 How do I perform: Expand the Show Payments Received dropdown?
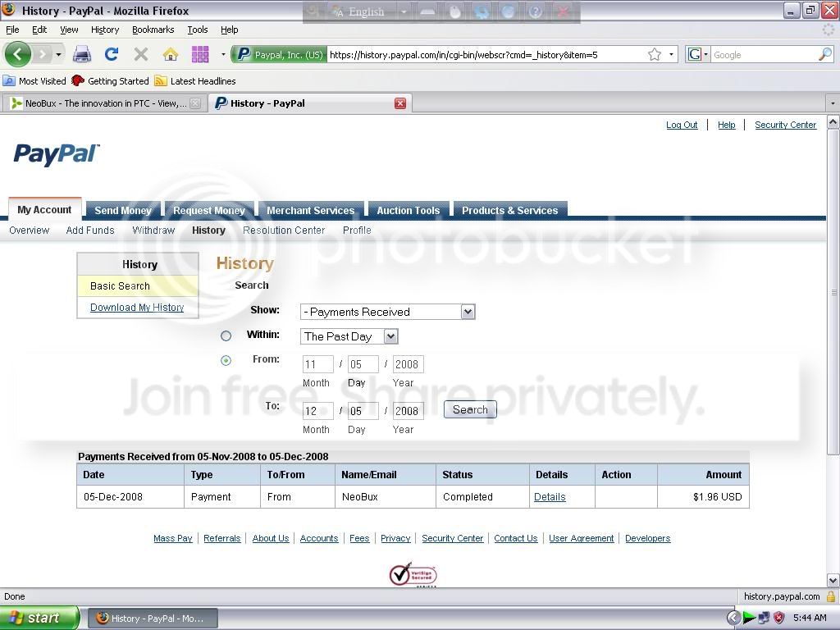[x=468, y=312]
